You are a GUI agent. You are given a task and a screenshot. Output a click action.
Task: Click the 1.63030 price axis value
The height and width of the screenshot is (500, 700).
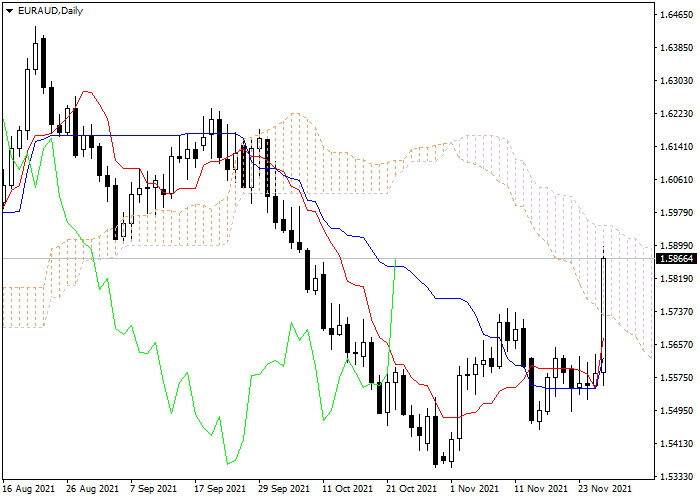[x=676, y=81]
